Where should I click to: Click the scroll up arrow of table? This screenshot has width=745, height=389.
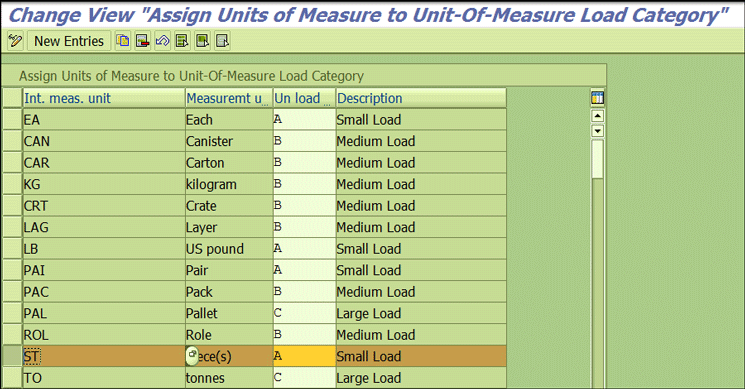point(597,116)
